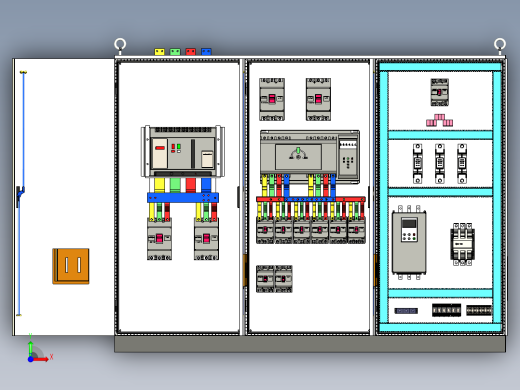Image resolution: width=520 pixels, height=390 pixels.
Task: Pick the blue busbar terminal on cabinet roof
Action: (206, 52)
